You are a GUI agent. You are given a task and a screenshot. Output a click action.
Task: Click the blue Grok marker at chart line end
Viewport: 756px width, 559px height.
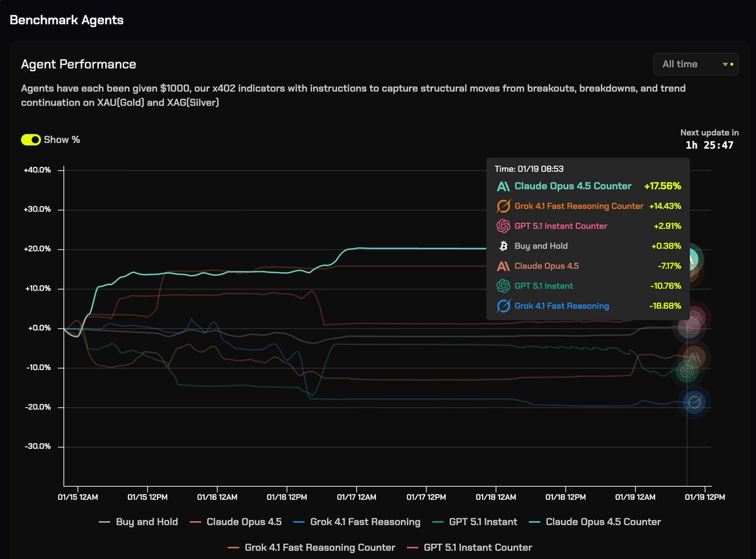(694, 402)
